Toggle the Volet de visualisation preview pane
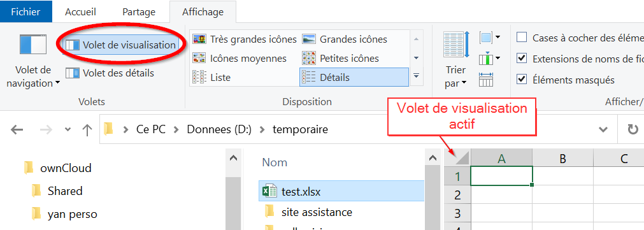This screenshot has width=644, height=230. tap(121, 45)
